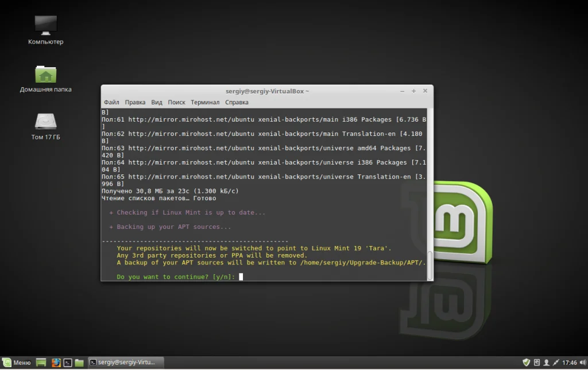Screen dimensions: 588x370
Task: Click the removable drives tray icon
Action: click(x=537, y=362)
